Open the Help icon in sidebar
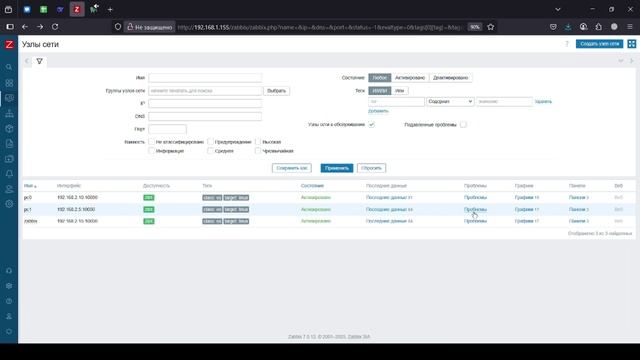640x360 pixels. tap(9, 301)
